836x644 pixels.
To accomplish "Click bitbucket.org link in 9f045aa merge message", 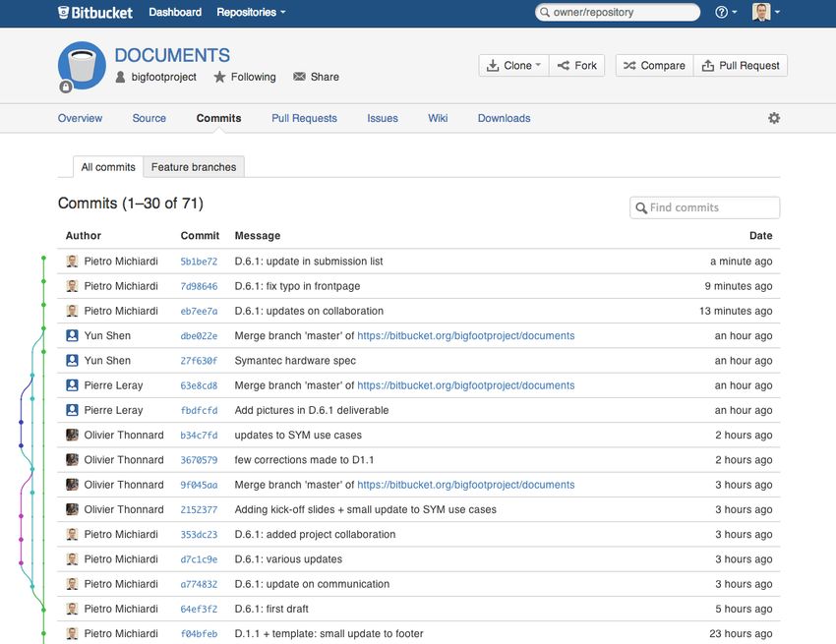I will click(466, 485).
